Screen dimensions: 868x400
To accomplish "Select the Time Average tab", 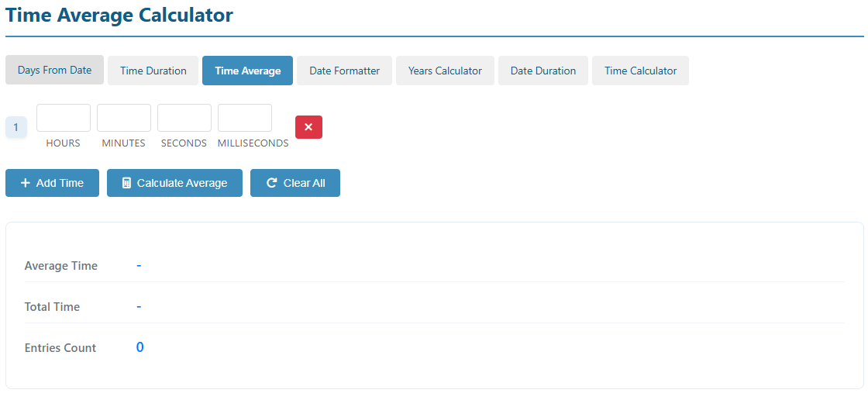I will pos(247,71).
